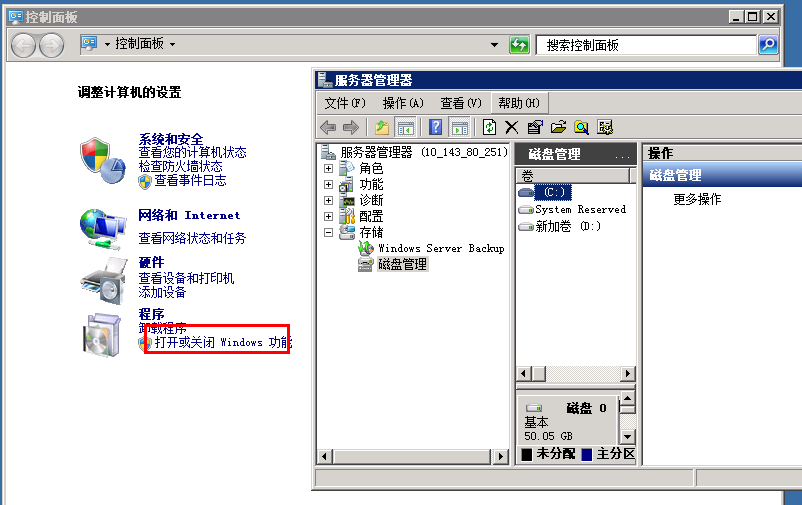Click the green refresh icon in toolbar
The image size is (802, 505).
(x=489, y=127)
